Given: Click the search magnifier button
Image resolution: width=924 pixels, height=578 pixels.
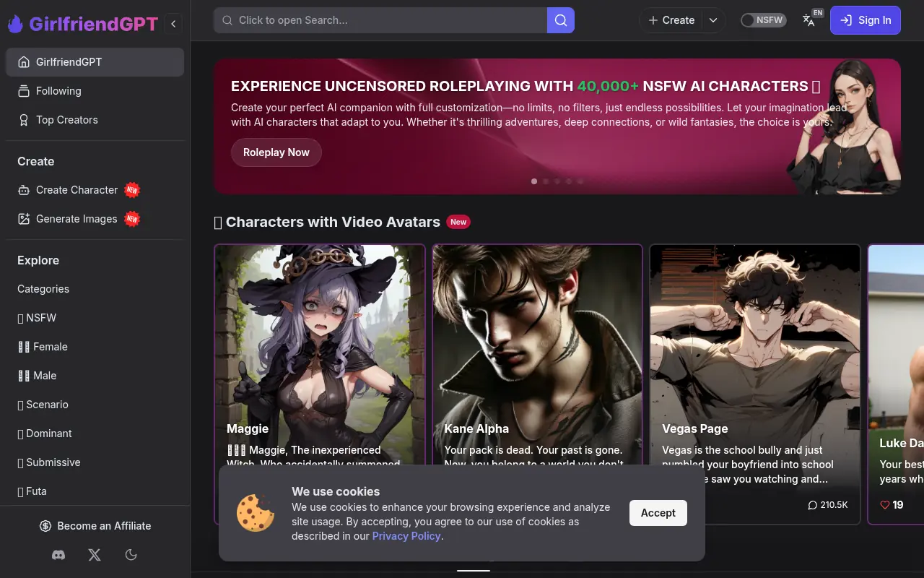Looking at the screenshot, I should (561, 20).
